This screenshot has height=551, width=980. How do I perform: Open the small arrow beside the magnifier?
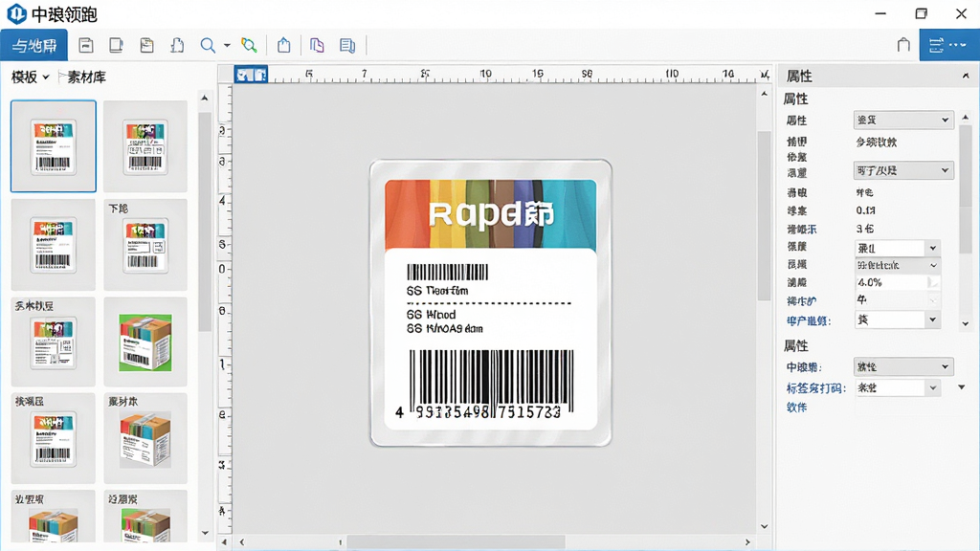(227, 45)
